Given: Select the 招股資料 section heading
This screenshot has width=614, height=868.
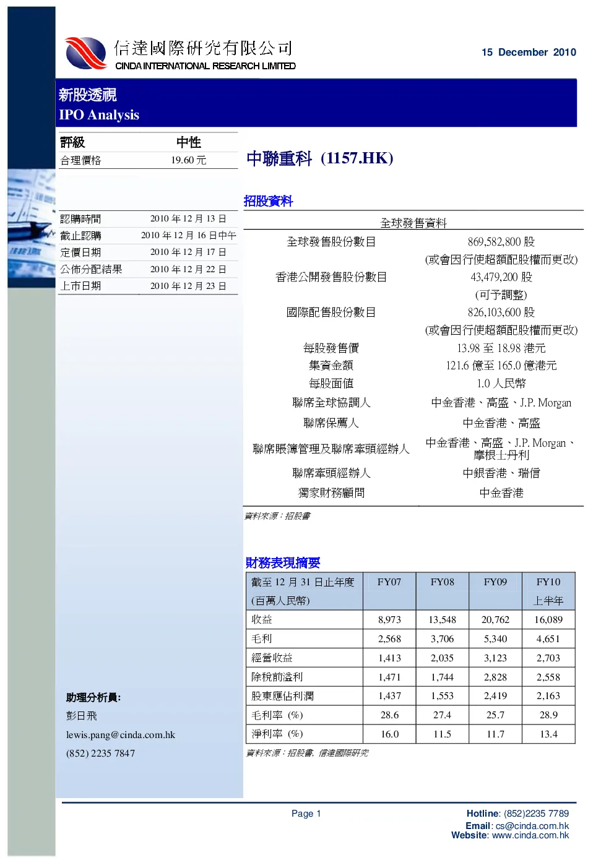Looking at the screenshot, I should 269,201.
